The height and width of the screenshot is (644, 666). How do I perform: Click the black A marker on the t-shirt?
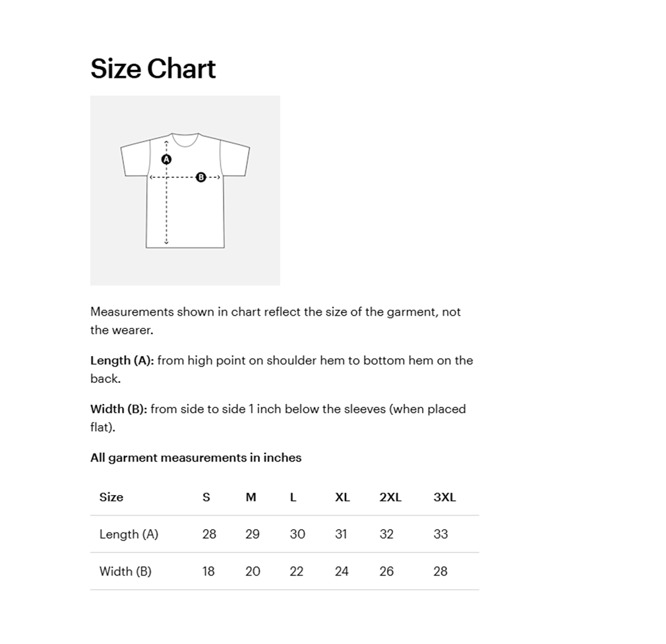tap(166, 160)
